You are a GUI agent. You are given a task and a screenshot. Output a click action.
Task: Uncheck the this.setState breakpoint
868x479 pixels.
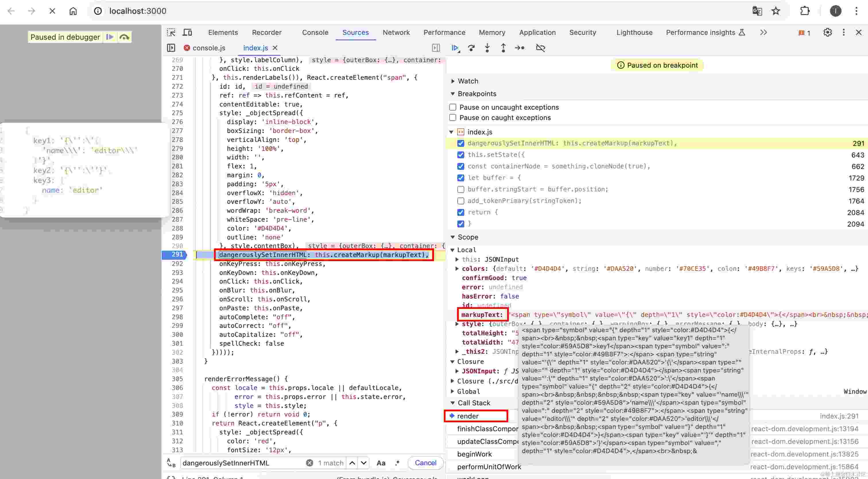pyautogui.click(x=461, y=155)
